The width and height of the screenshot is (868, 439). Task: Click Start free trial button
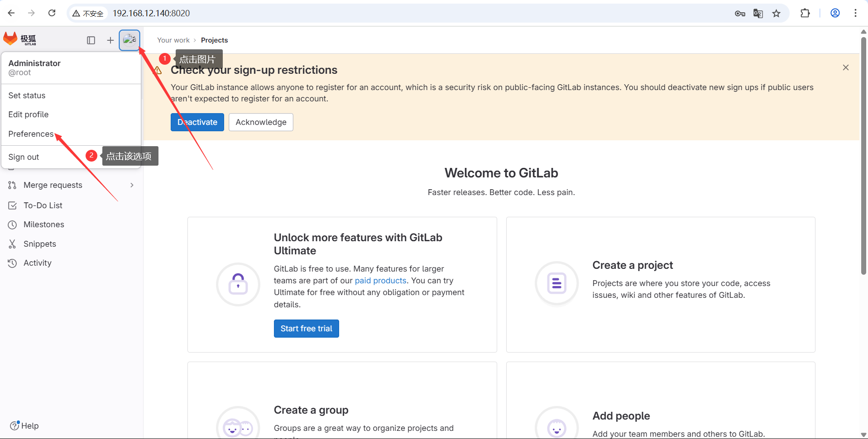(307, 329)
